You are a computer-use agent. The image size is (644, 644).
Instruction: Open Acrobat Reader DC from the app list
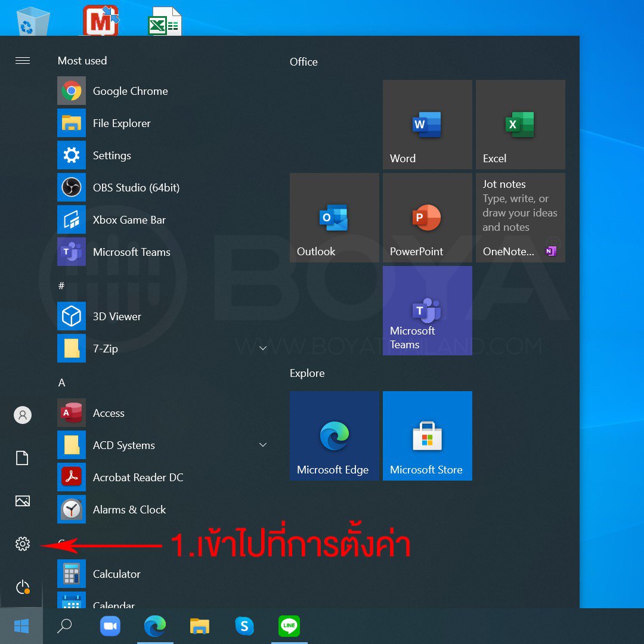pyautogui.click(x=137, y=478)
